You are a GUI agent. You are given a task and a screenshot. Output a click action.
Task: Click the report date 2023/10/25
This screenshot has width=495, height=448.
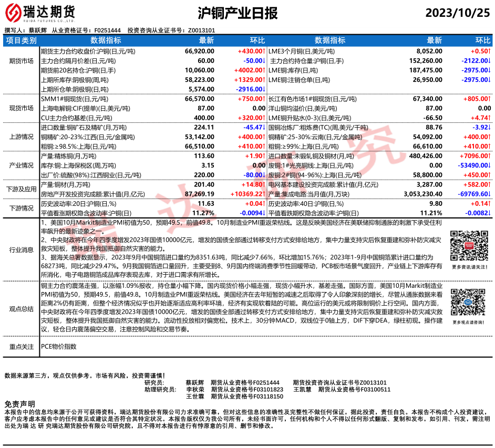tap(457, 13)
